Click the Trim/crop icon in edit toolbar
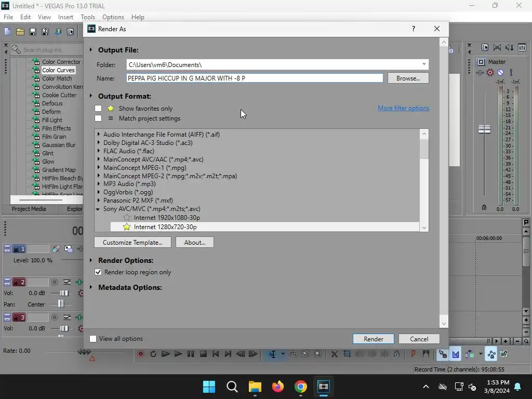Viewport: 532px width, 399px height. click(347, 353)
